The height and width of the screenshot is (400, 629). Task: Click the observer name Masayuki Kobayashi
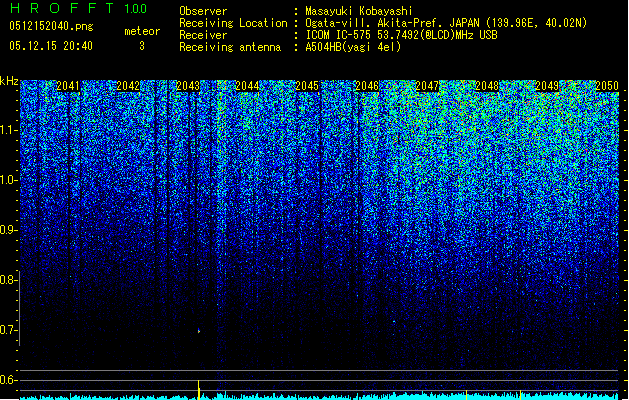(359, 11)
